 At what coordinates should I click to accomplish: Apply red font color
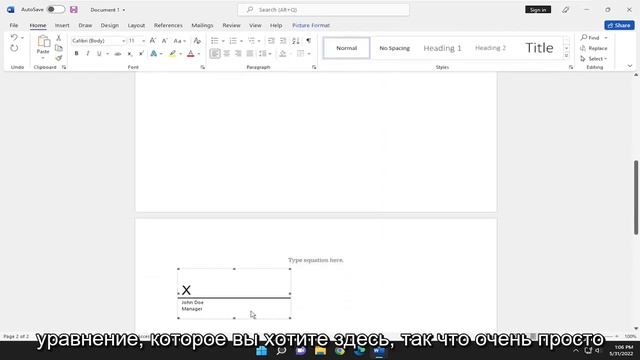coord(191,53)
